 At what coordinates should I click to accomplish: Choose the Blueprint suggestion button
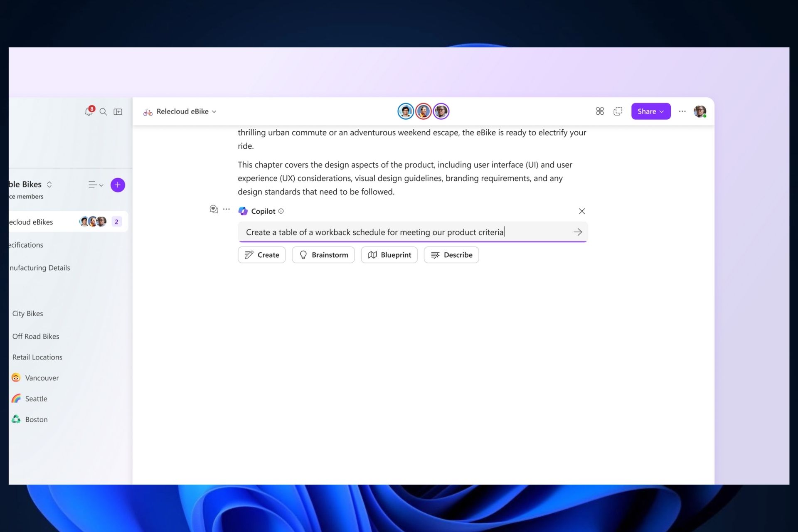[389, 255]
